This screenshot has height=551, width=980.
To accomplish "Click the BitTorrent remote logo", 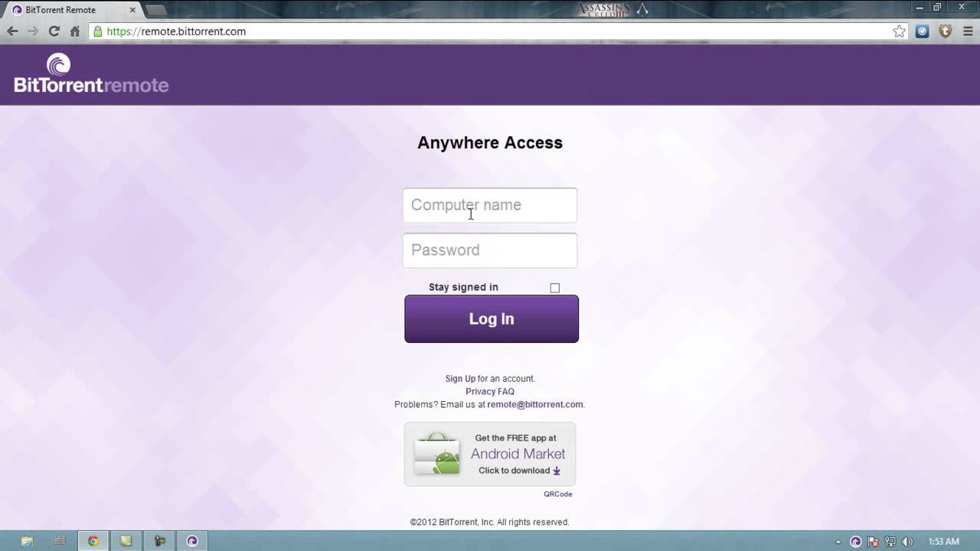I will 91,74.
